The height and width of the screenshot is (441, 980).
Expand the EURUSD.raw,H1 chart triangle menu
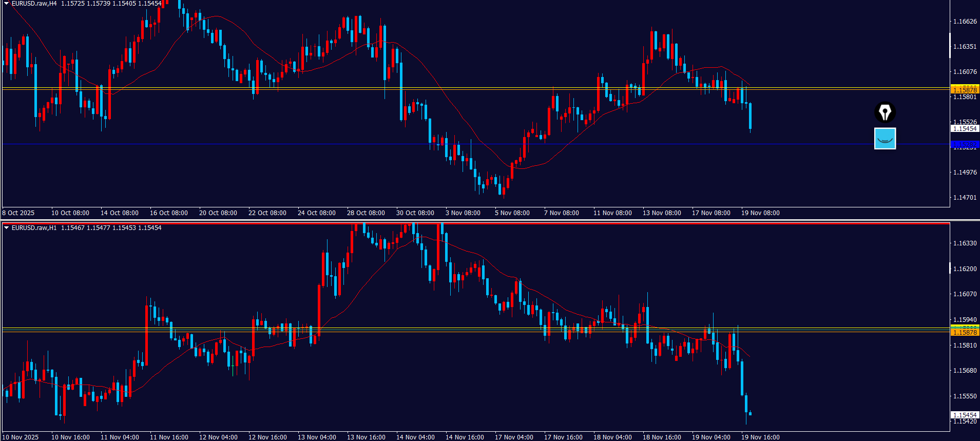coord(7,228)
